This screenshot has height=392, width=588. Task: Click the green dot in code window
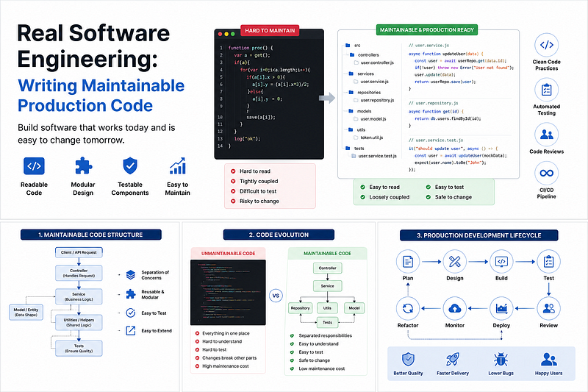pyautogui.click(x=232, y=34)
